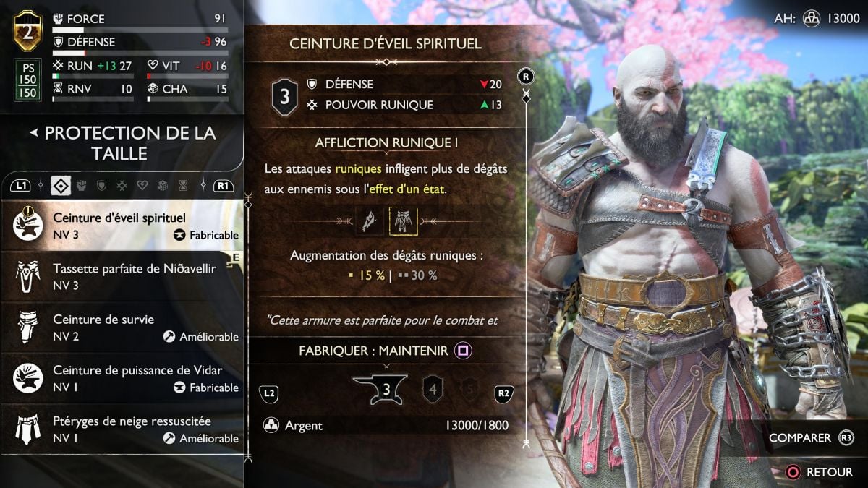This screenshot has width=868, height=488.
Task: Select the Renouvellement hourglass filter icon
Action: click(182, 186)
